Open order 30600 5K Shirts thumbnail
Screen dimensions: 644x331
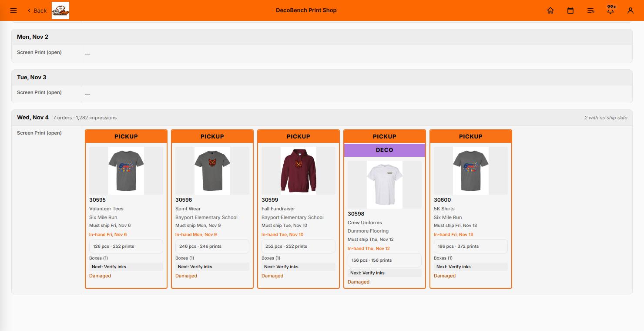471,171
